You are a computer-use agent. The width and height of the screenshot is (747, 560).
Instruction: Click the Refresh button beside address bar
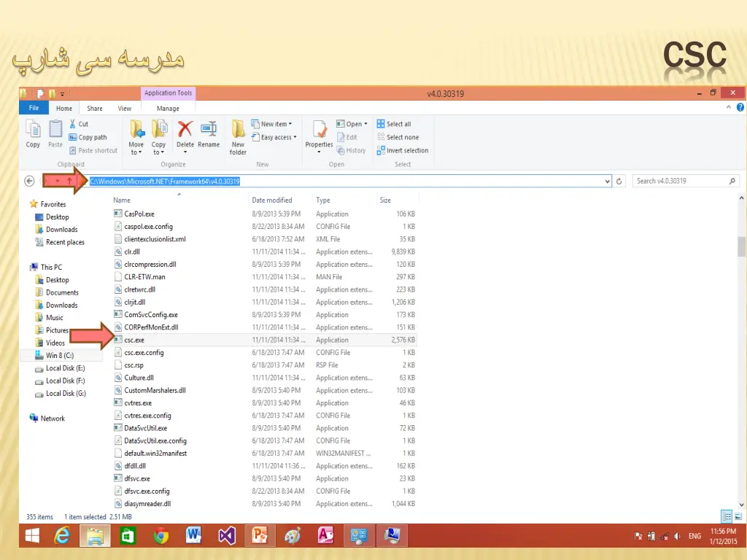point(619,181)
